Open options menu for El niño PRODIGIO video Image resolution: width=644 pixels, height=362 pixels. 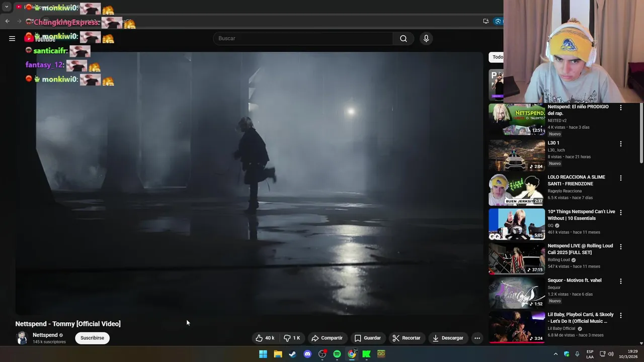(620, 108)
